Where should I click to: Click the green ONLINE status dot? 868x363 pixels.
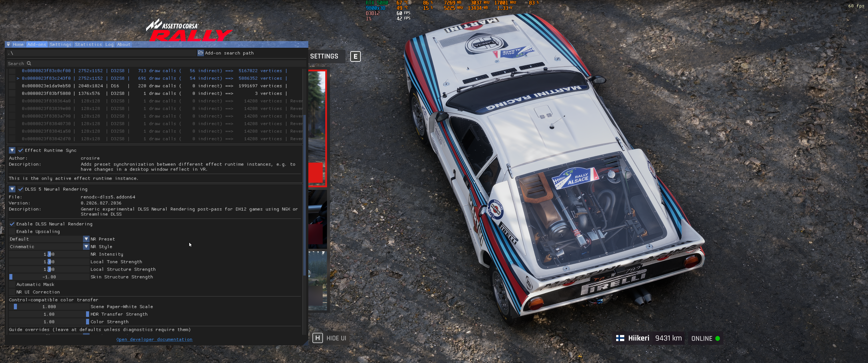[717, 338]
